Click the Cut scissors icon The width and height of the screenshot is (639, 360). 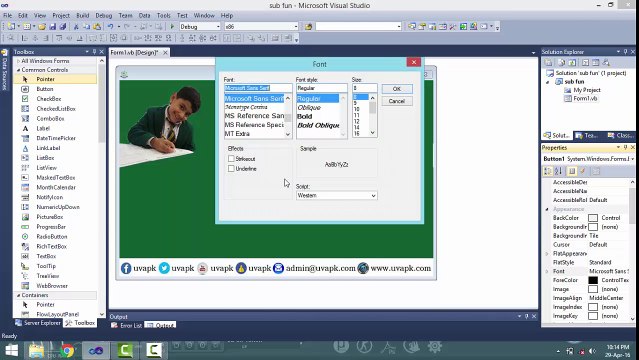(x=76, y=27)
